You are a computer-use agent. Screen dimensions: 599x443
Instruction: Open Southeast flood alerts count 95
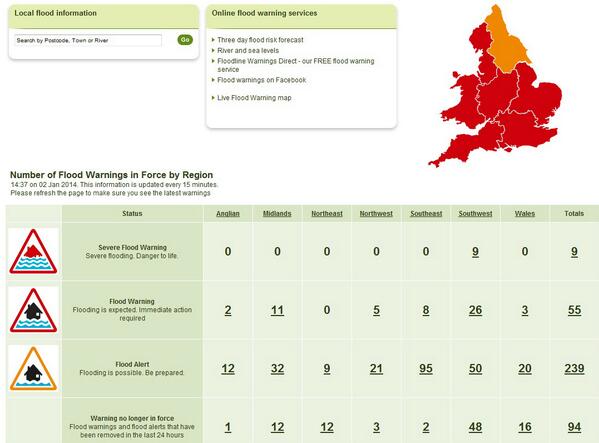click(426, 369)
